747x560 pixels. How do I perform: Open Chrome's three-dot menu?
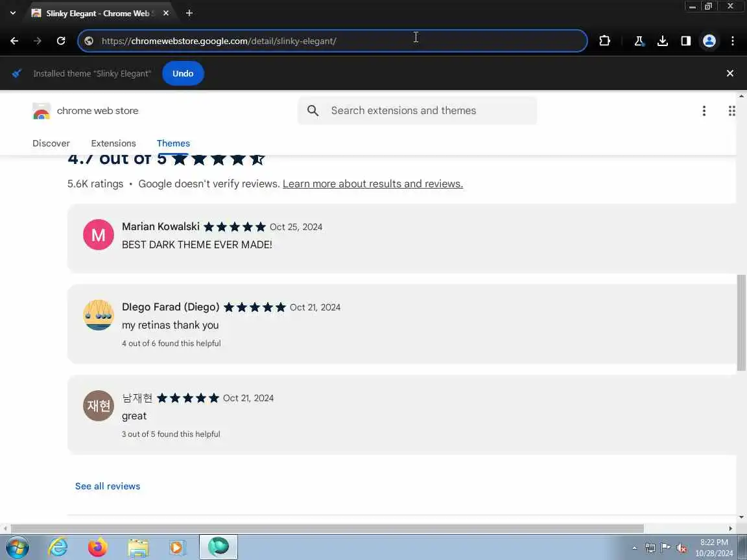[733, 41]
